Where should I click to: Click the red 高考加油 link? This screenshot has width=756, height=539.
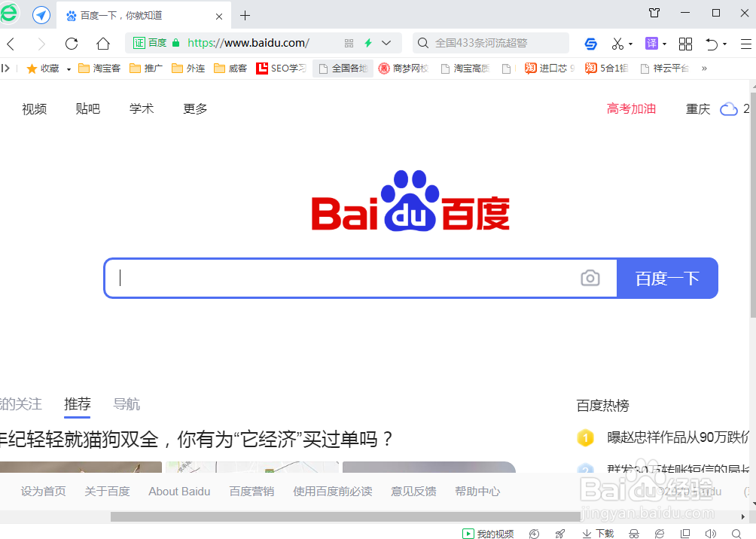pos(631,109)
